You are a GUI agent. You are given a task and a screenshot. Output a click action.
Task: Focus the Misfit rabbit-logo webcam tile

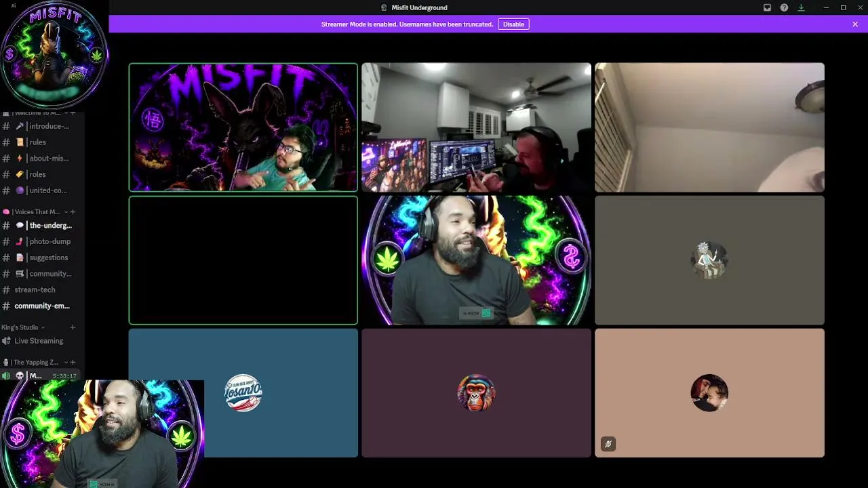(x=243, y=127)
